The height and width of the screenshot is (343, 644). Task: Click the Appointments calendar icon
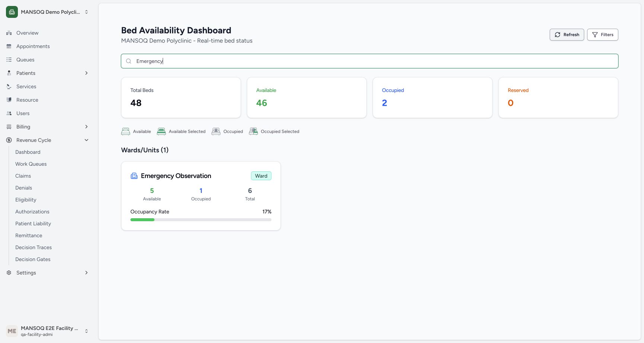pos(9,47)
